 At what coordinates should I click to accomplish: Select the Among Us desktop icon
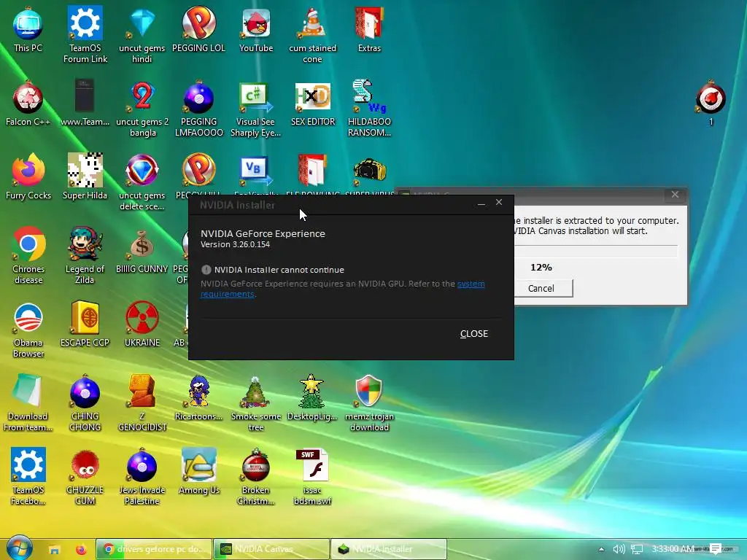[198, 472]
